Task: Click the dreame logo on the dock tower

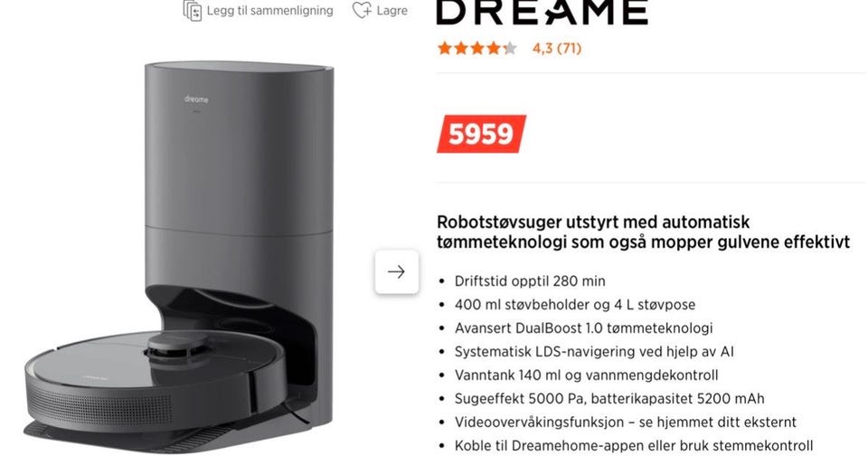Action: (x=196, y=100)
